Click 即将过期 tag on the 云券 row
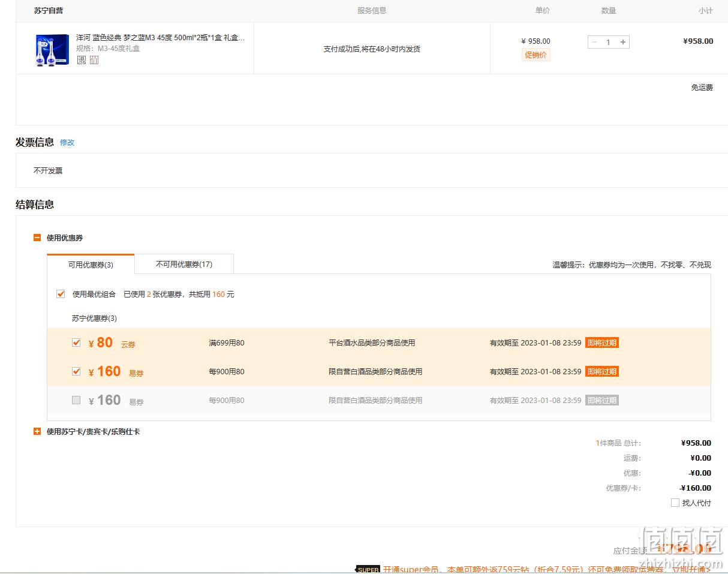 [x=602, y=343]
